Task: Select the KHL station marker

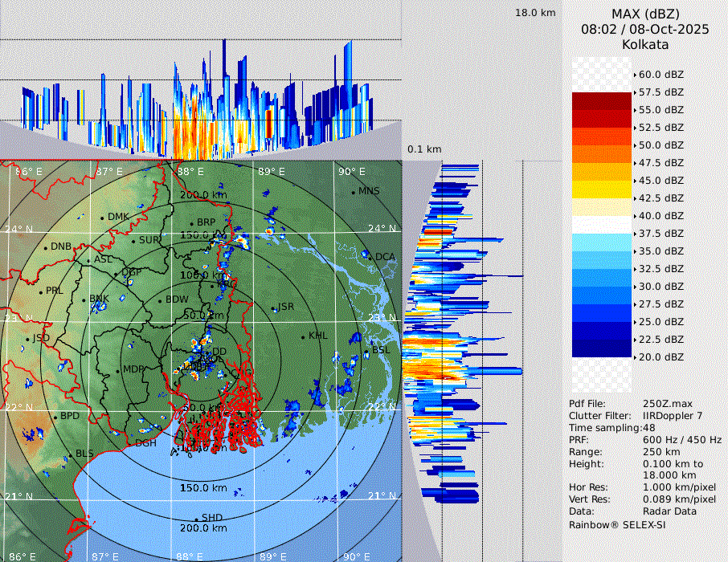Action: pos(303,336)
